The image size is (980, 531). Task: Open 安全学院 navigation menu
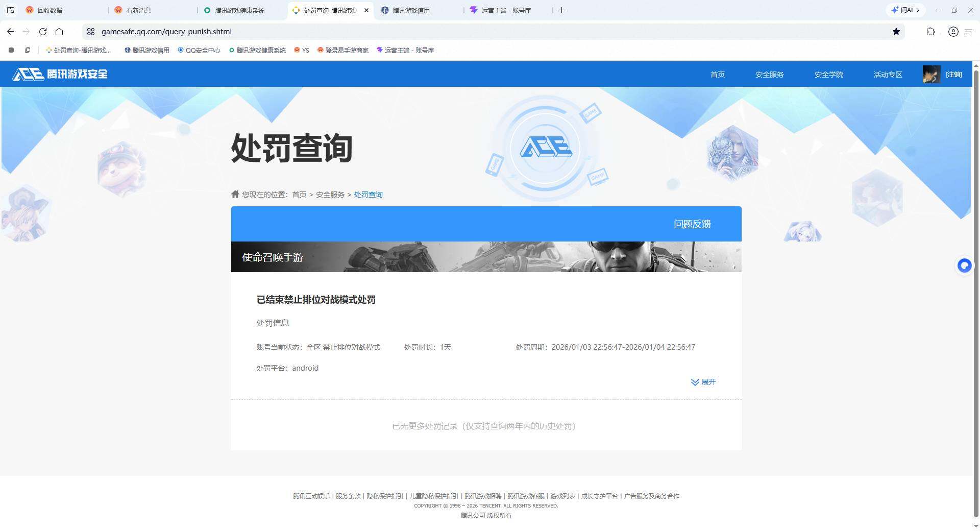828,75
